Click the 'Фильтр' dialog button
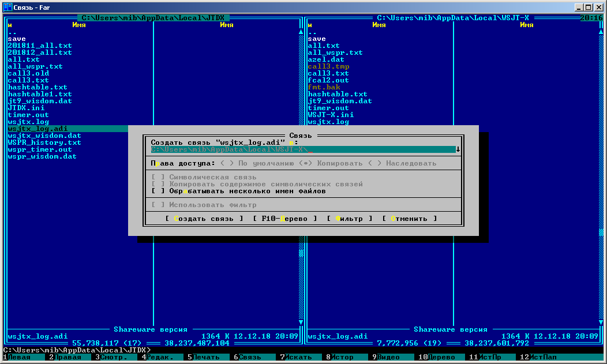607x364 pixels. [x=344, y=219]
